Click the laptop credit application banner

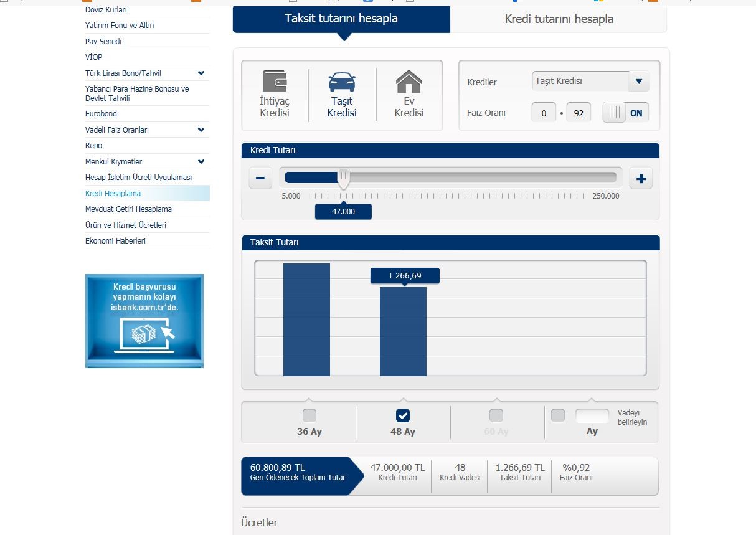(144, 321)
